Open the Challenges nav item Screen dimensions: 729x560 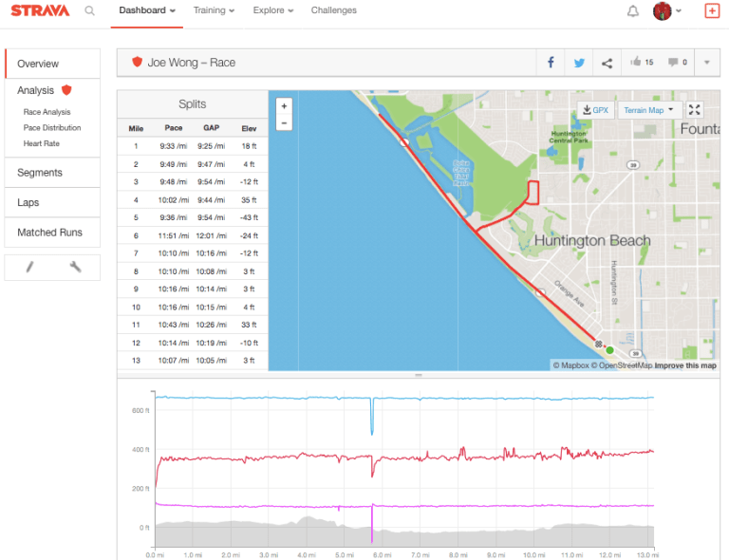[x=333, y=11]
